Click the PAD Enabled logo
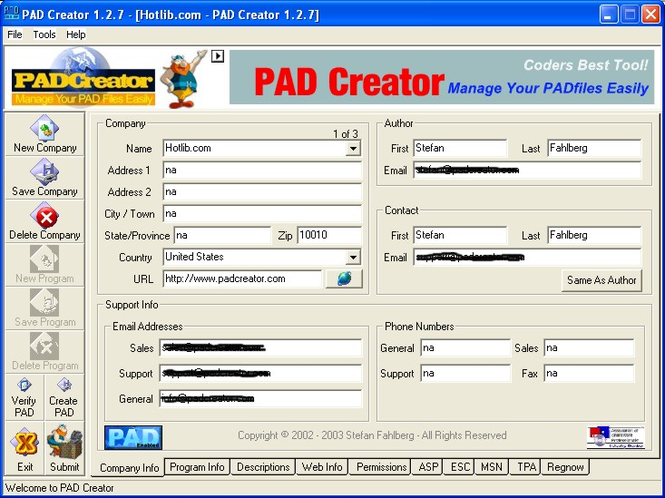The width and height of the screenshot is (665, 498). tap(133, 437)
